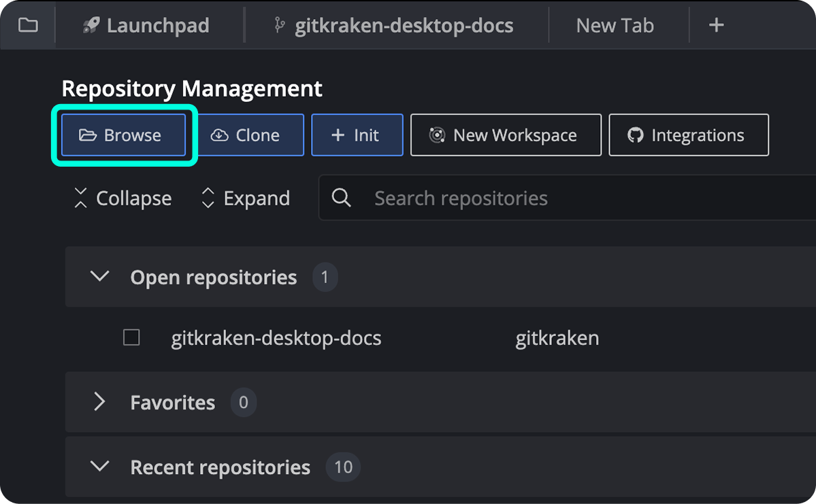Click the collapse-all double chevron icon
The width and height of the screenshot is (816, 504).
coord(80,197)
